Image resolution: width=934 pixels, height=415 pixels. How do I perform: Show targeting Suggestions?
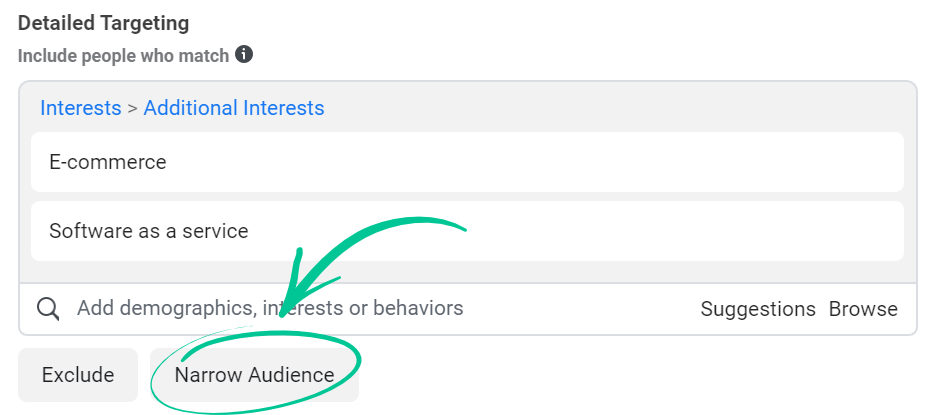tap(758, 309)
